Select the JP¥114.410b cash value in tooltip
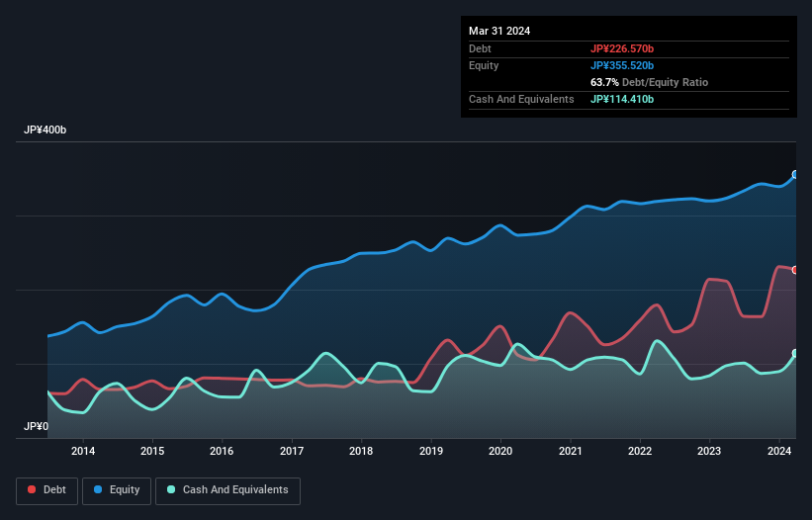 622,99
